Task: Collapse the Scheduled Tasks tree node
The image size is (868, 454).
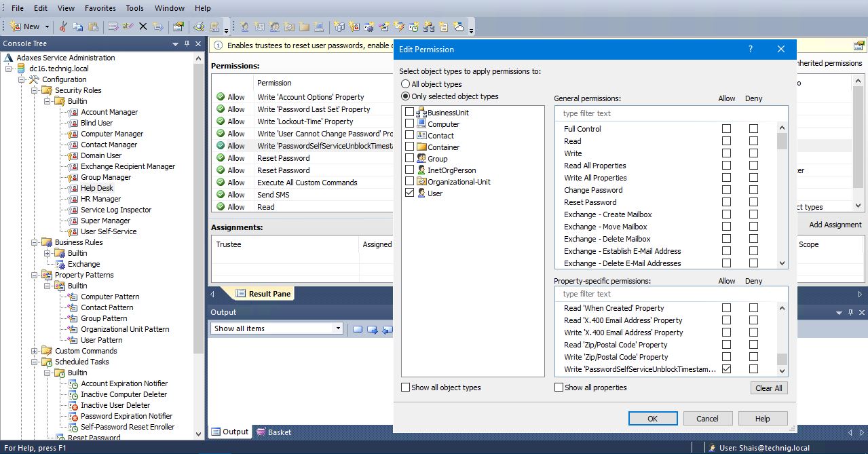Action: tap(35, 362)
